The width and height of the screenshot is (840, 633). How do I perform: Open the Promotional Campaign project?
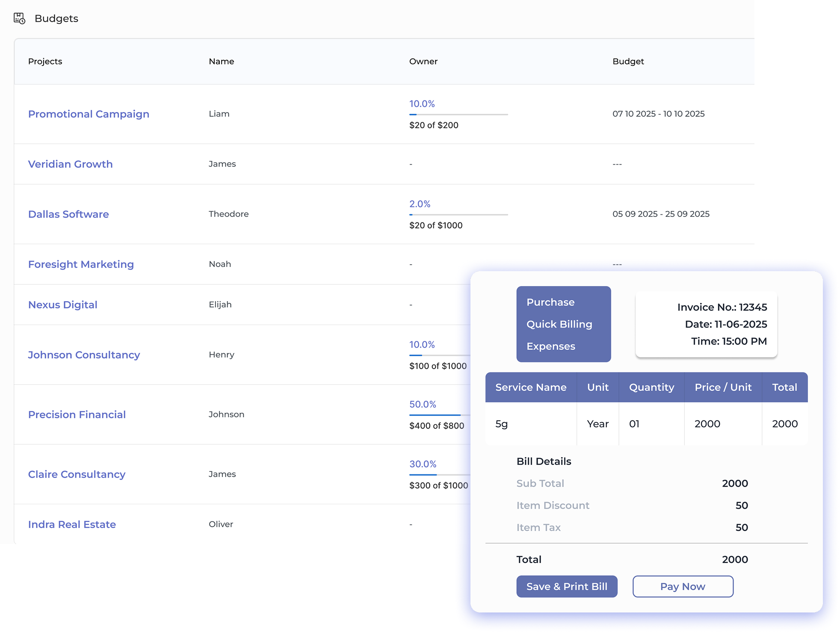point(89,114)
